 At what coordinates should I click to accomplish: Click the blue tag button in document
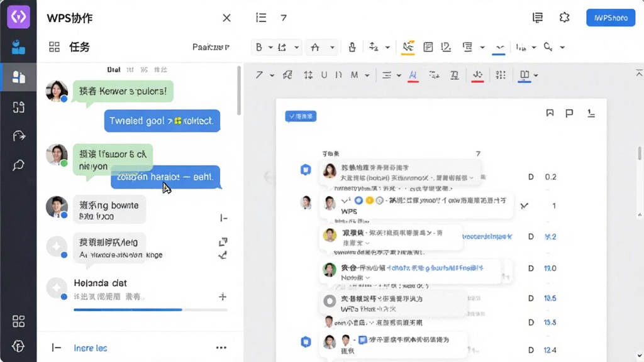[301, 116]
